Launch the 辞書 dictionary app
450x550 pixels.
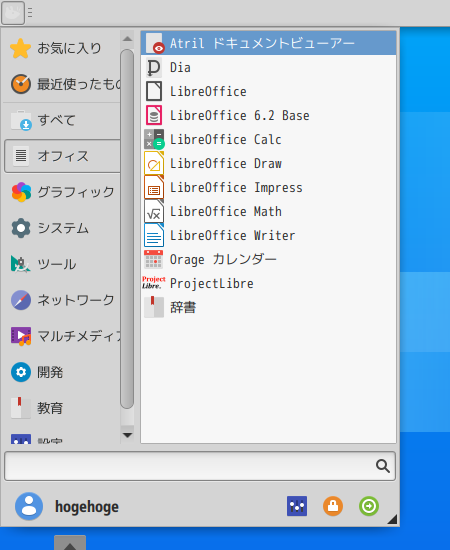point(268,308)
